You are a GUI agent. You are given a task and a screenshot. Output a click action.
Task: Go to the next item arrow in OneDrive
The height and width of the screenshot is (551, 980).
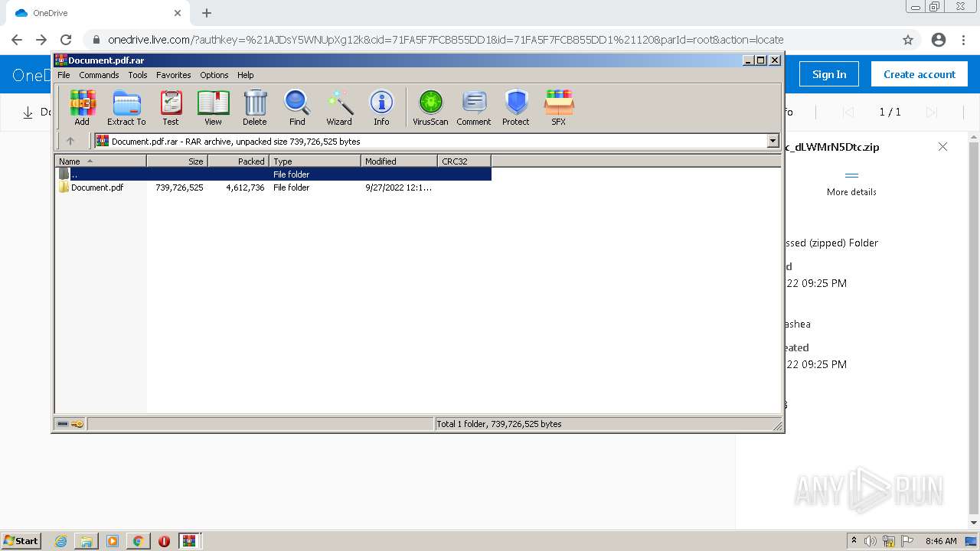[931, 112]
